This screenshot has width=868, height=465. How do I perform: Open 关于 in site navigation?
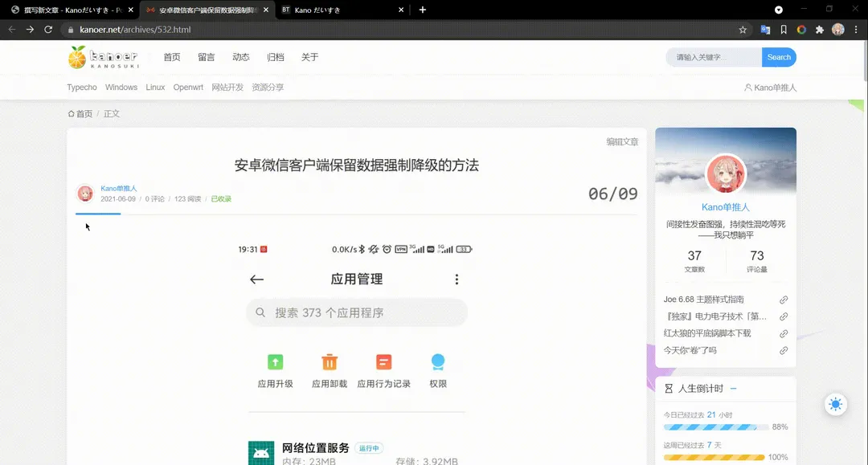[309, 57]
